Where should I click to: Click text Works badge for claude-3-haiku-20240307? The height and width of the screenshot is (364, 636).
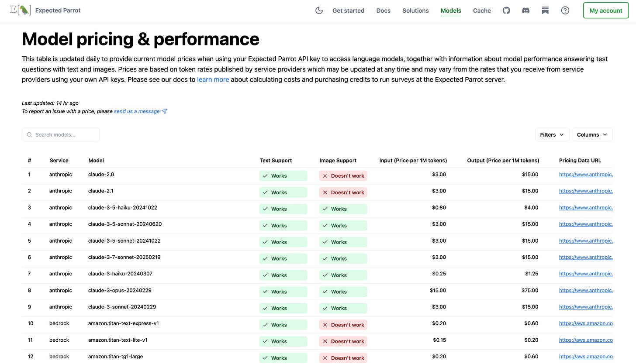(x=283, y=275)
